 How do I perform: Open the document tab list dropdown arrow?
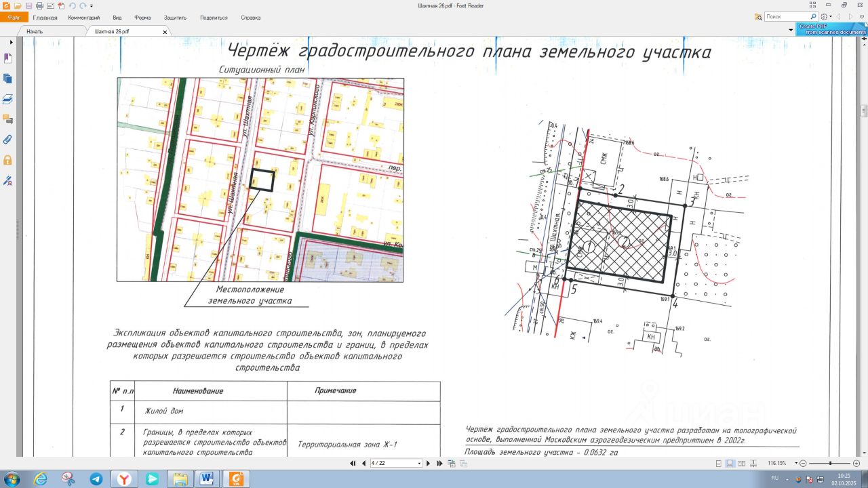[791, 30]
